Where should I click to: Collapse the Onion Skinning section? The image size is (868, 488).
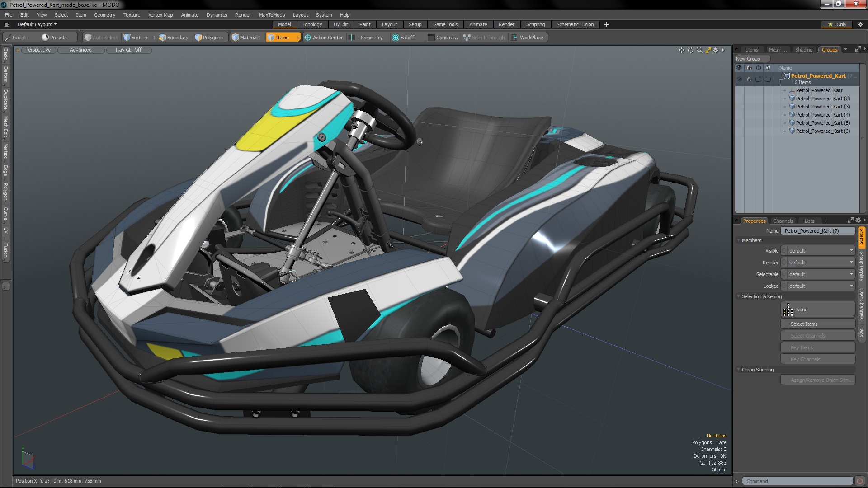tap(739, 370)
